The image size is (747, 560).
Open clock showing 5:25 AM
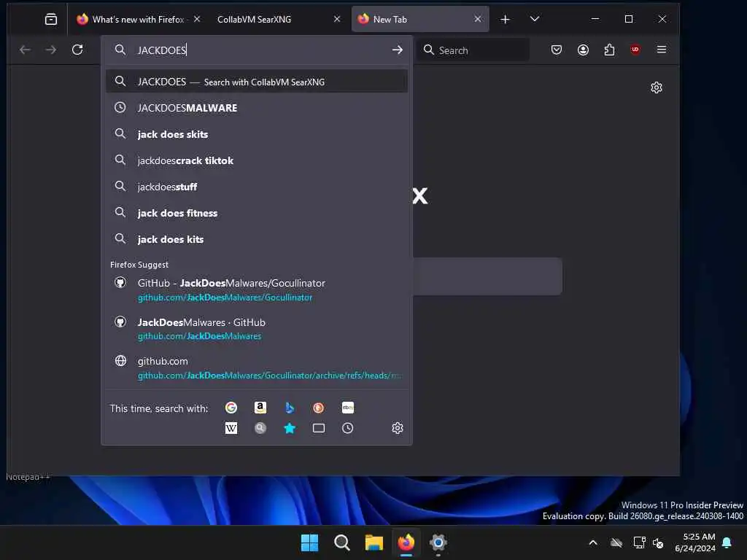coord(694,542)
